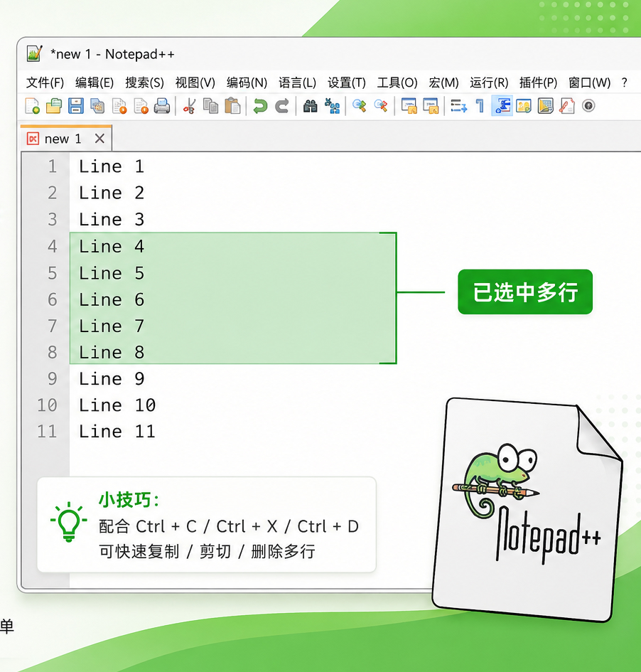This screenshot has width=641, height=672.
Task: Open the 语言(L) menu
Action: (297, 82)
